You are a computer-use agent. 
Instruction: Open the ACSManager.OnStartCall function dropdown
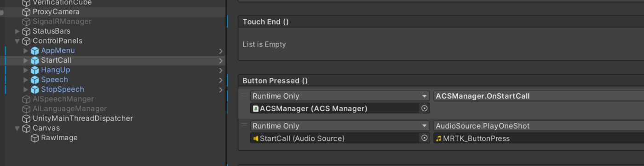[x=539, y=96]
